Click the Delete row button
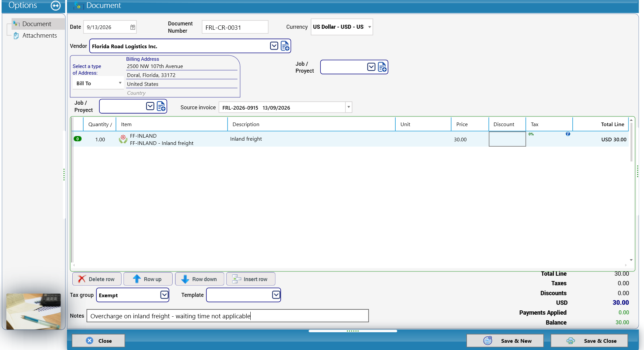Viewport: 644px width, 350px height. pos(97,279)
